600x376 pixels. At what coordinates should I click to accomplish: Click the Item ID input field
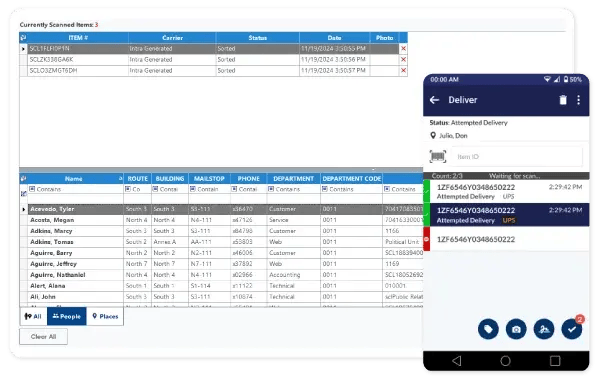point(517,157)
